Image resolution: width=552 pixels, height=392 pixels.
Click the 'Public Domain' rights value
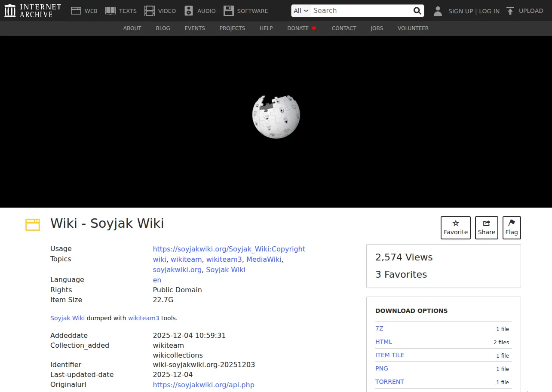point(177,290)
